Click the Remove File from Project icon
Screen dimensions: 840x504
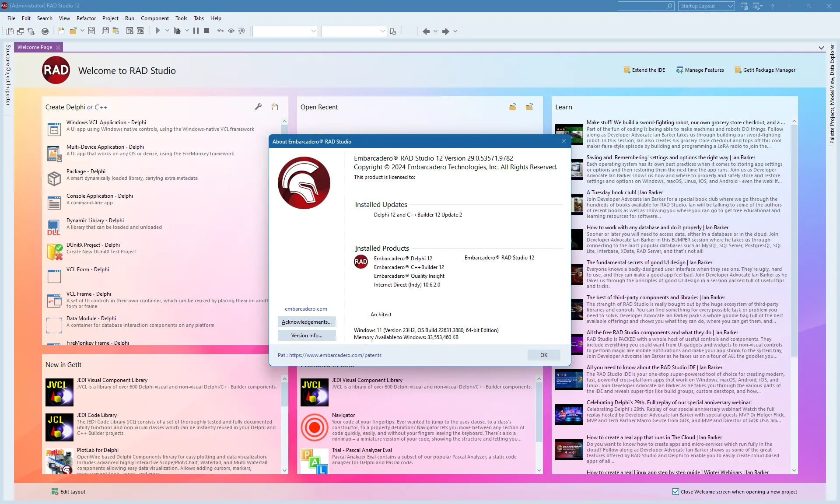140,31
